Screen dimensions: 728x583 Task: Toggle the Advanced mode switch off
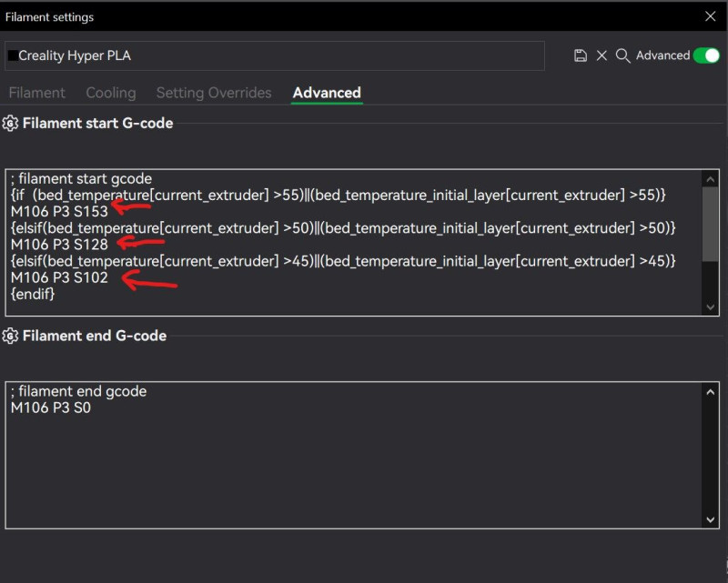706,55
